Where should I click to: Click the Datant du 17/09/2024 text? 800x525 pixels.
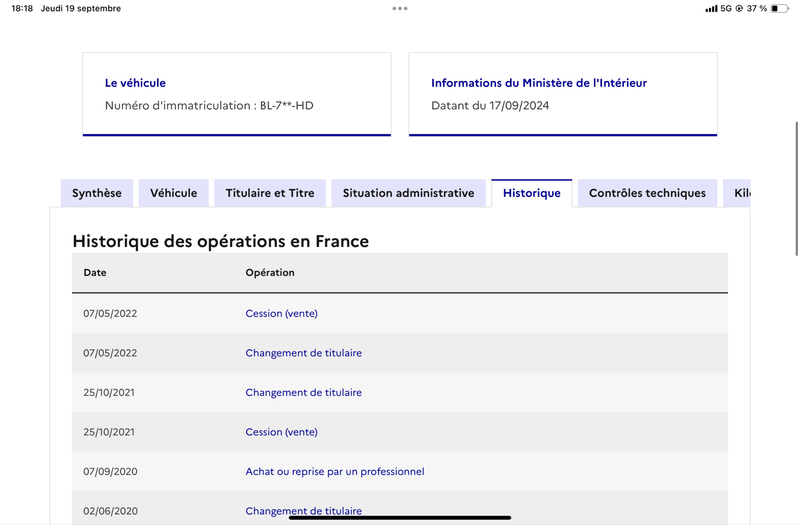point(490,106)
